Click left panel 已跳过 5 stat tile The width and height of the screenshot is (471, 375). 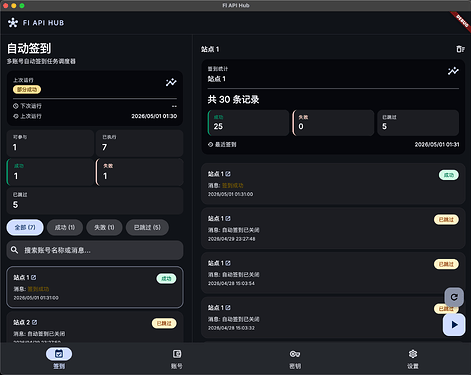tap(95, 201)
